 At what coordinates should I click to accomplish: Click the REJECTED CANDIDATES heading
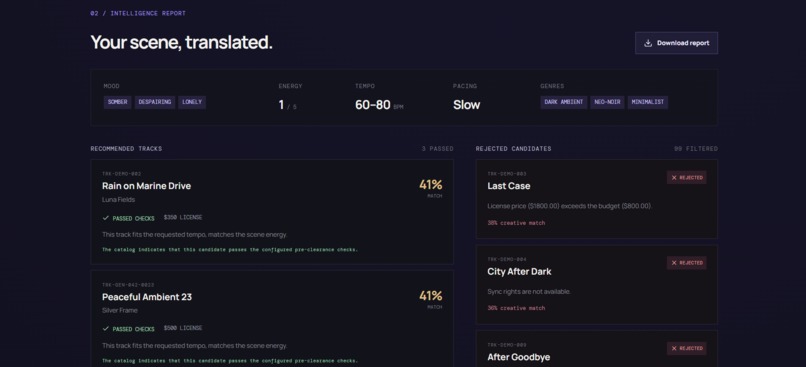[x=514, y=149]
